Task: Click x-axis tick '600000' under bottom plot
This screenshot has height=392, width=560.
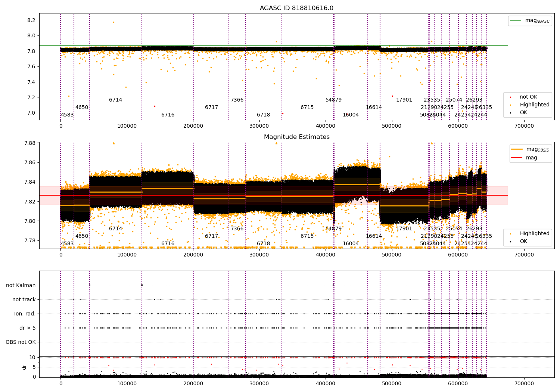Action: (458, 383)
